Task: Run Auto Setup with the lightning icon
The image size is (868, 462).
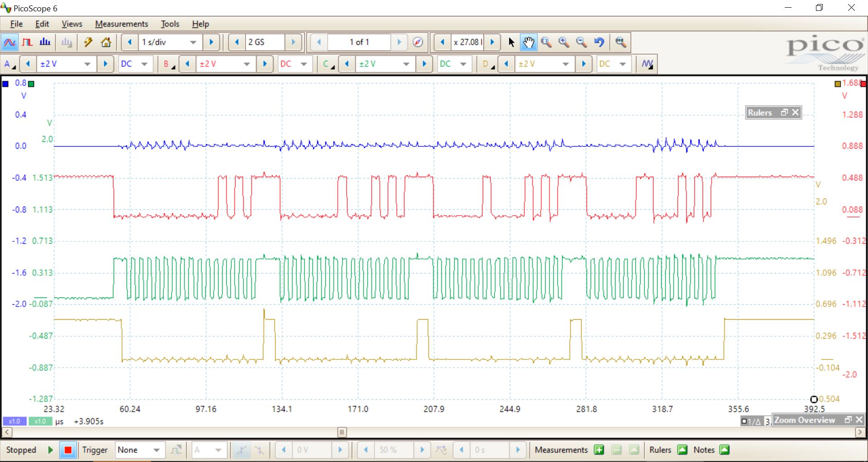Action: (88, 42)
